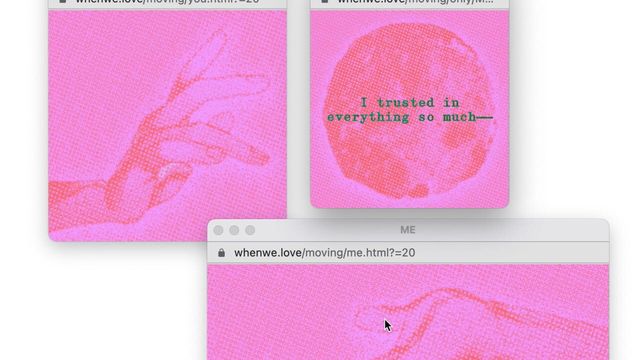Click the lock icon in the ME window address bar
Screen dimensions: 640x360
pyautogui.click(x=221, y=253)
